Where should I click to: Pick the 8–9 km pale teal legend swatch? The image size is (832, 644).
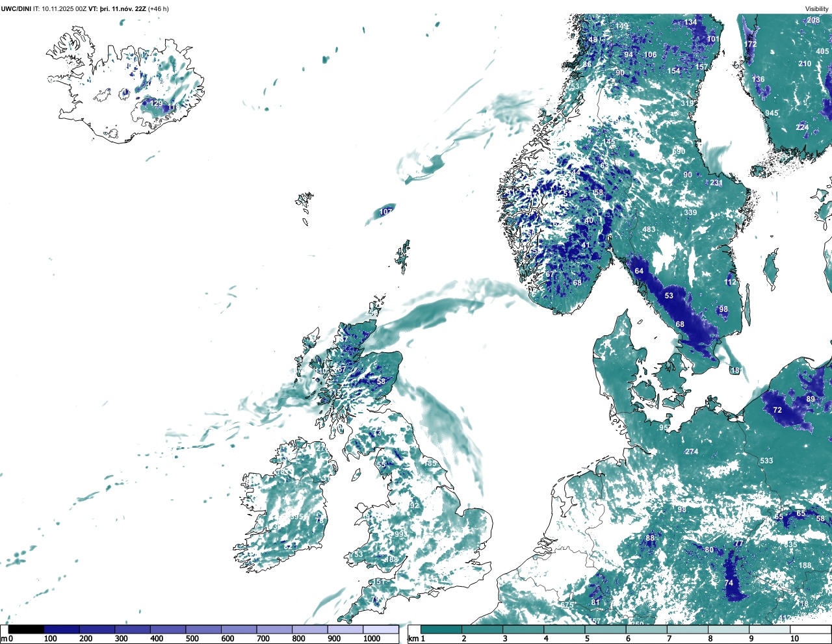pos(728,629)
